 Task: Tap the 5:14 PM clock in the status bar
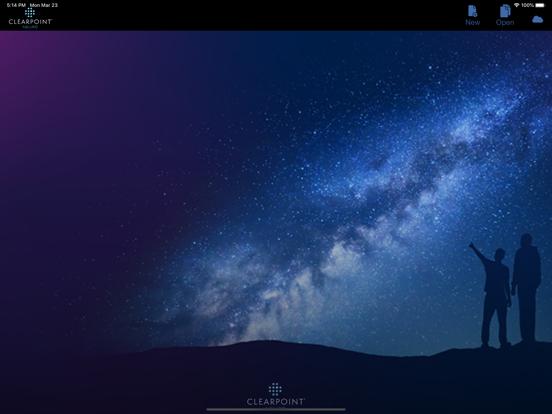[x=16, y=5]
